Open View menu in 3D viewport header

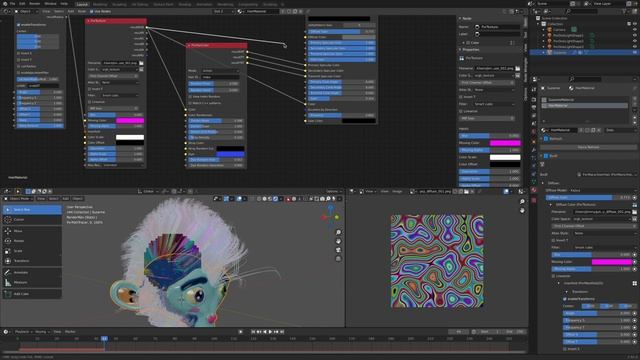(41, 199)
